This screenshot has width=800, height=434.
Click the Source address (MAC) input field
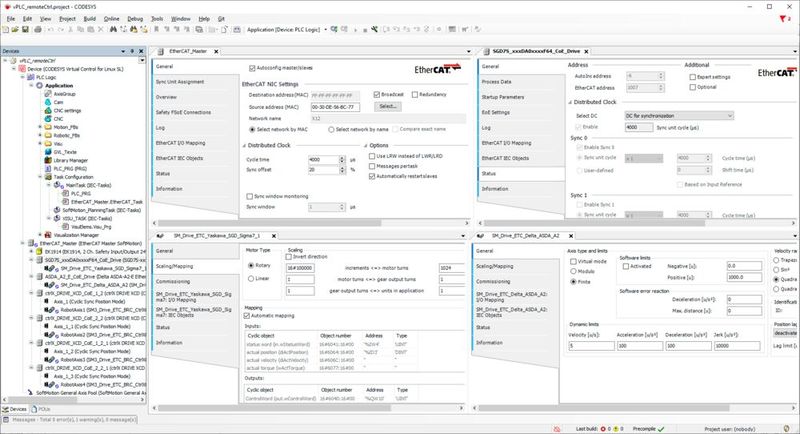pyautogui.click(x=335, y=107)
